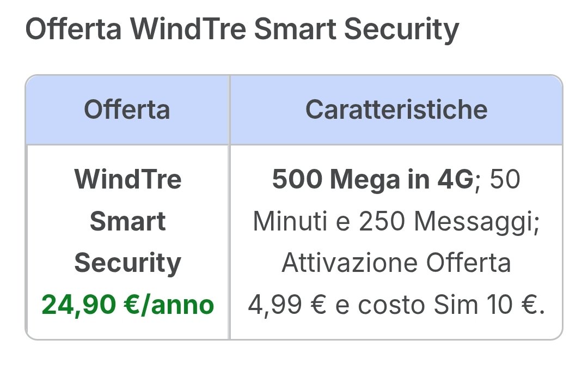Click bold "Smart" in the offer name cell
The width and height of the screenshot is (588, 370).
[128, 221]
